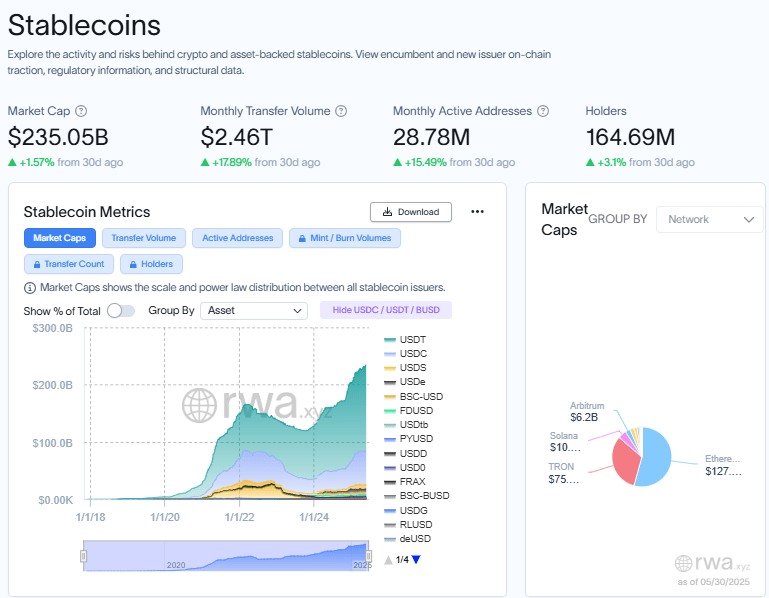Click the 164.69M holders value
Screen dimensions: 769x598
[x=630, y=137]
